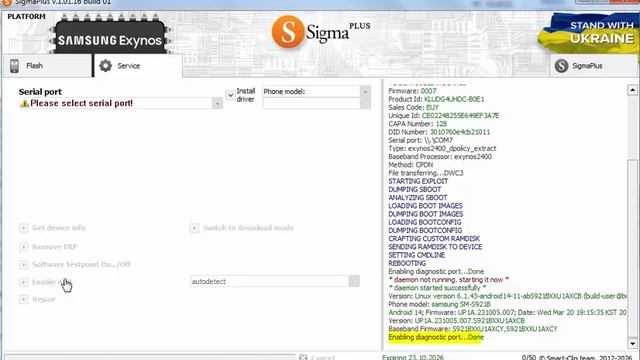
Task: Click the gear icon on Service tab
Action: click(x=105, y=66)
